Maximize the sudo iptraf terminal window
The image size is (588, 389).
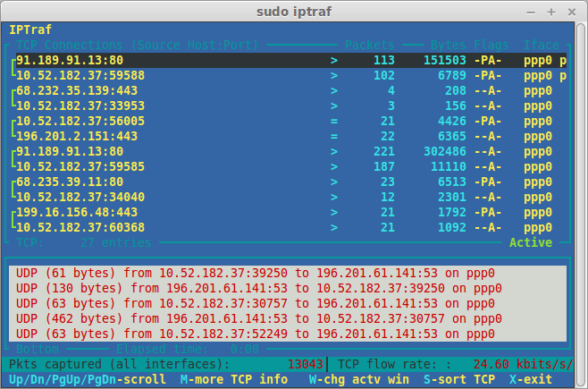click(550, 12)
